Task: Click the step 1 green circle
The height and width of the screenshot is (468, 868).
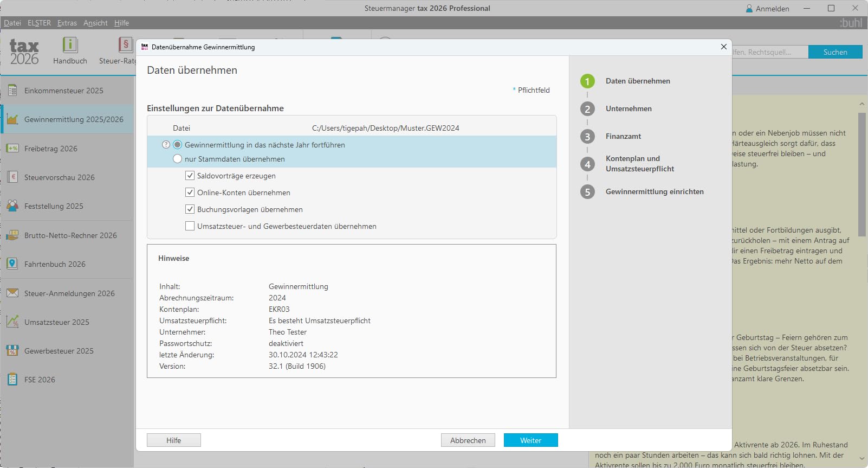Action: (587, 81)
